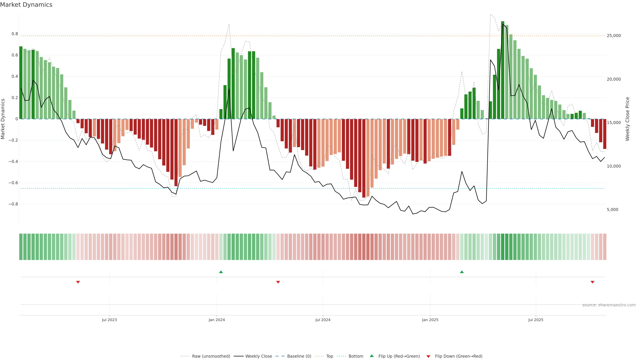Click the Jul 2023 x-axis label
Image resolution: width=644 pixels, height=362 pixels.
109,320
